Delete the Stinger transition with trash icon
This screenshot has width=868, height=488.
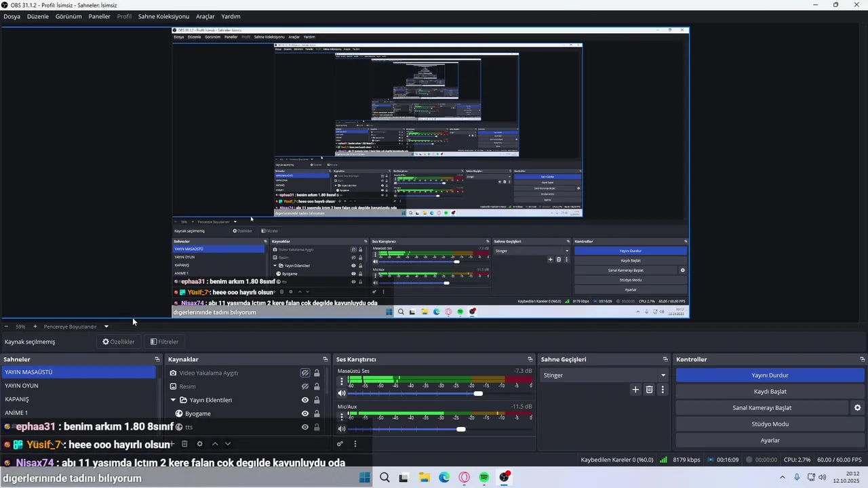(649, 390)
